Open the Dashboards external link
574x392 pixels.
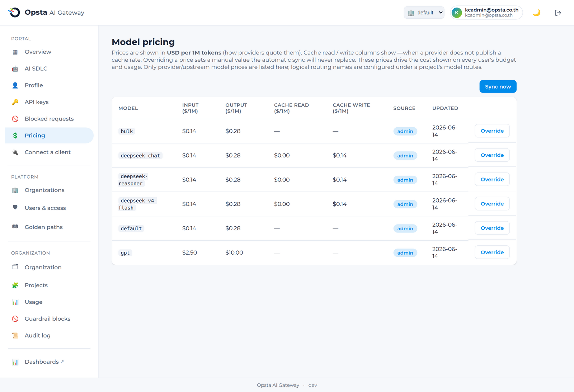(49, 362)
